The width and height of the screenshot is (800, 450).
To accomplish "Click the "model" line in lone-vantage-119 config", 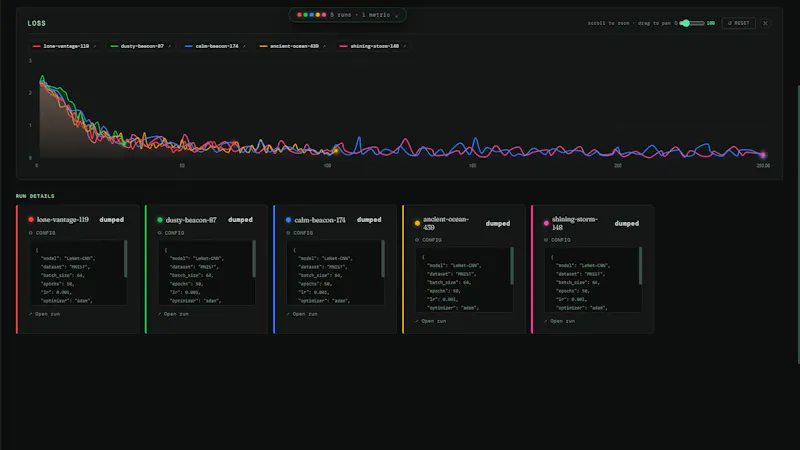I will [68, 258].
